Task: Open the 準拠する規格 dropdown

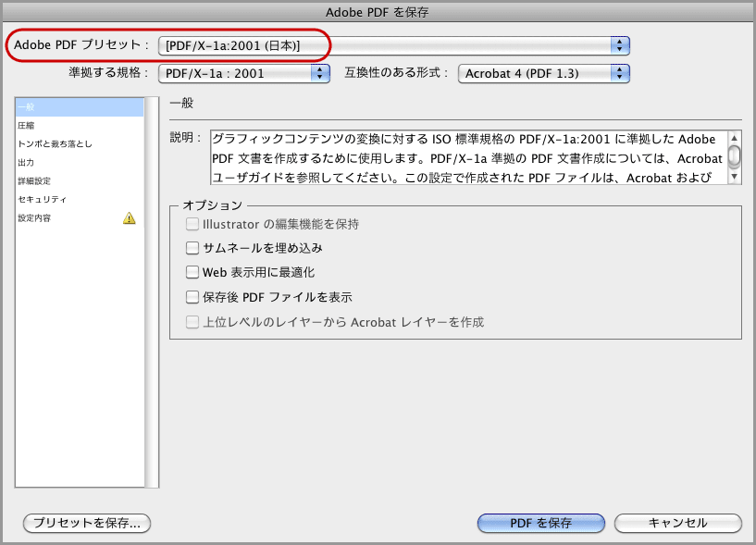Action: tap(241, 71)
